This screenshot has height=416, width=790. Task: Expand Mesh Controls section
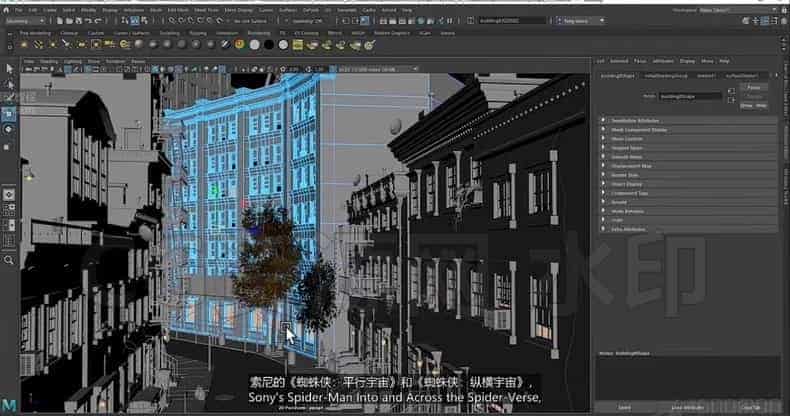pos(688,139)
